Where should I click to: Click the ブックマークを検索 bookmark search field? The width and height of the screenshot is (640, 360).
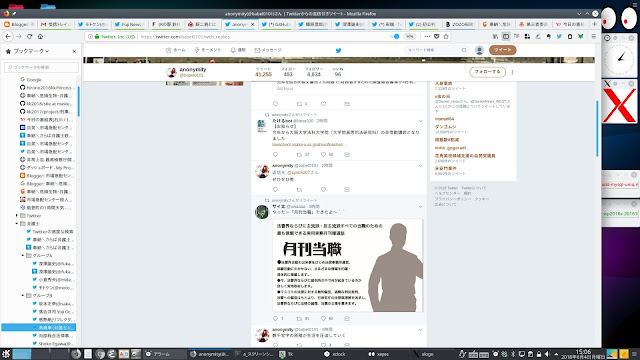(x=41, y=67)
